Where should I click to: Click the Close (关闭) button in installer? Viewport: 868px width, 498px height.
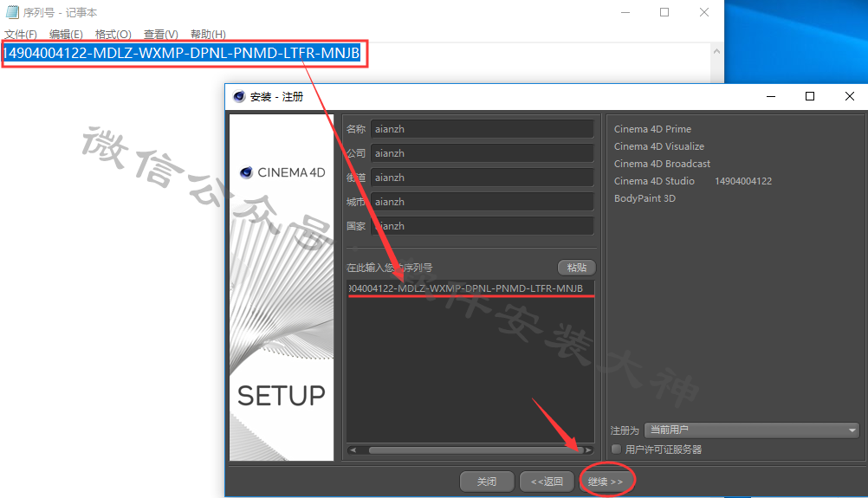click(487, 482)
